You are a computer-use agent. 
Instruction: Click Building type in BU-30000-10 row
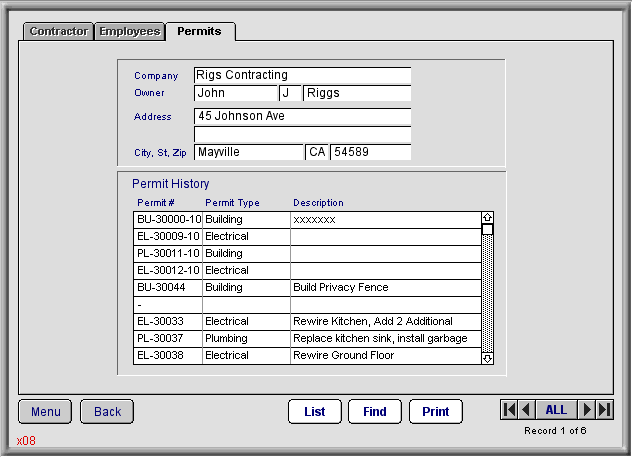coord(246,220)
